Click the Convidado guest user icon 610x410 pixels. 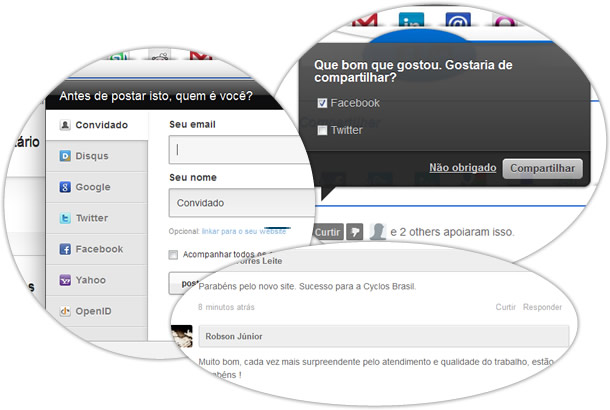coord(65,125)
